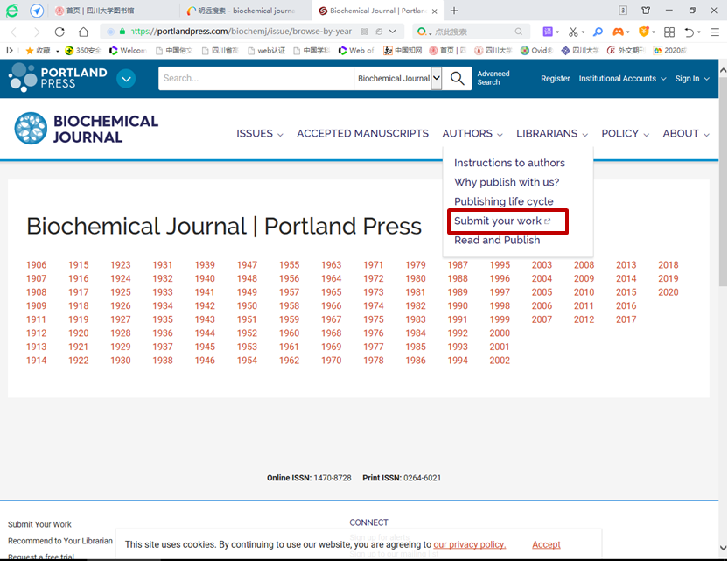
Task: Click the favorites star icon in bookmarks bar
Action: pyautogui.click(x=30, y=51)
